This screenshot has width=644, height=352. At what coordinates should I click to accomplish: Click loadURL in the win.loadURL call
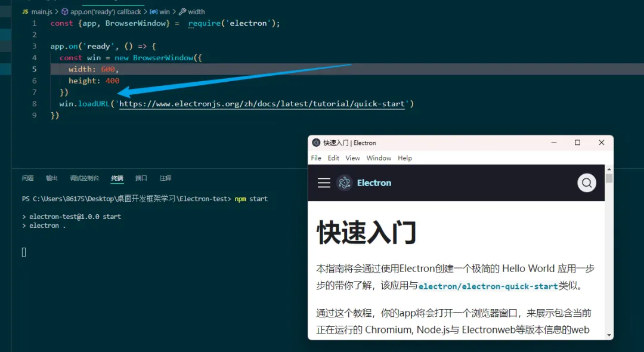(x=94, y=104)
